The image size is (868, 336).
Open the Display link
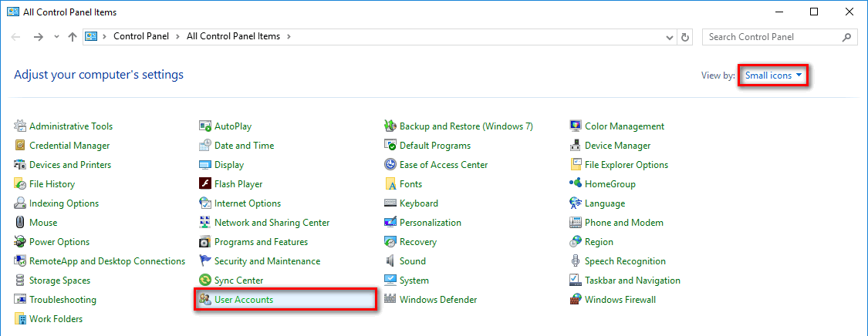click(229, 165)
